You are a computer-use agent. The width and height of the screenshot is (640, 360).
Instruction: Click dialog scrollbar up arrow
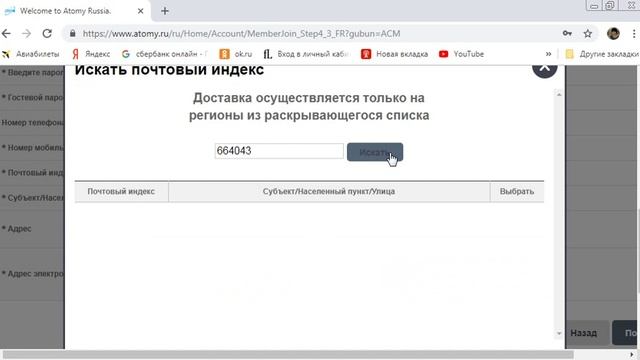(x=559, y=95)
